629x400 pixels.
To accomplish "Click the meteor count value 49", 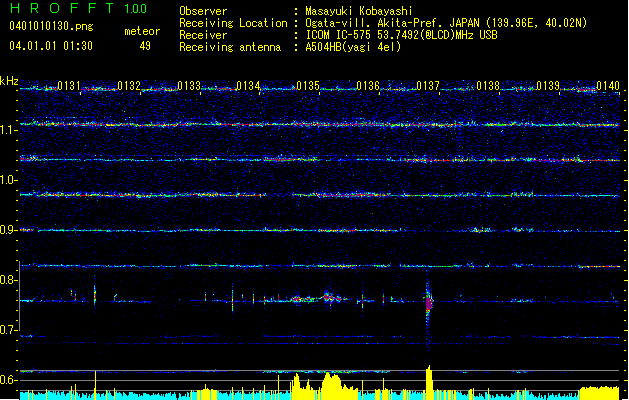I will point(145,46).
